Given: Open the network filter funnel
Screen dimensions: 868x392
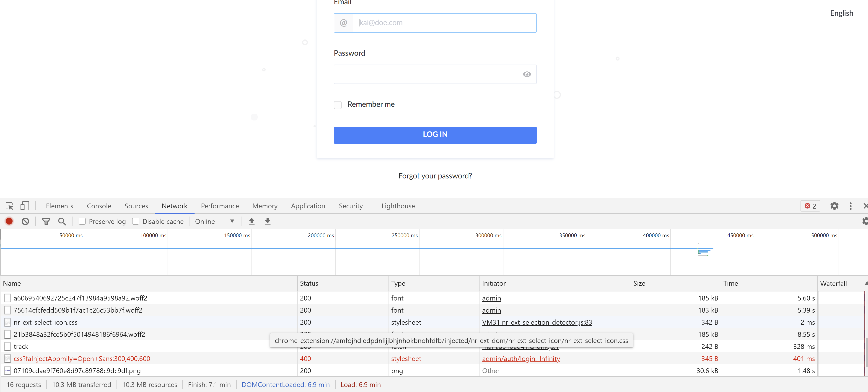Looking at the screenshot, I should click(46, 221).
